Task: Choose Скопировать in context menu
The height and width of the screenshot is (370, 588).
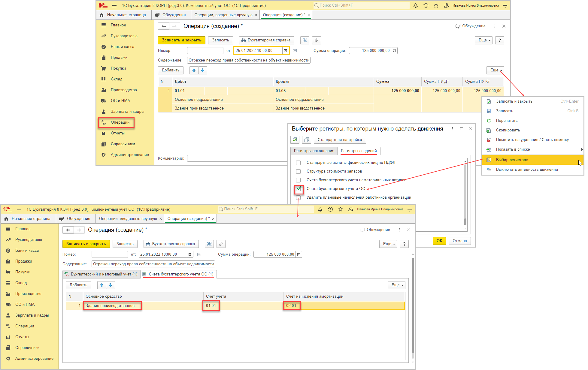Action: tap(533, 130)
